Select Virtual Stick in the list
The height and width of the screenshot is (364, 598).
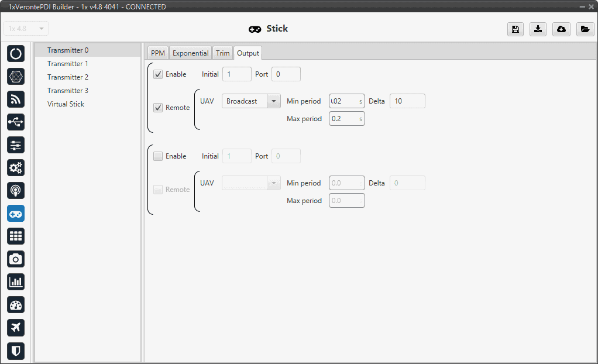pyautogui.click(x=66, y=104)
